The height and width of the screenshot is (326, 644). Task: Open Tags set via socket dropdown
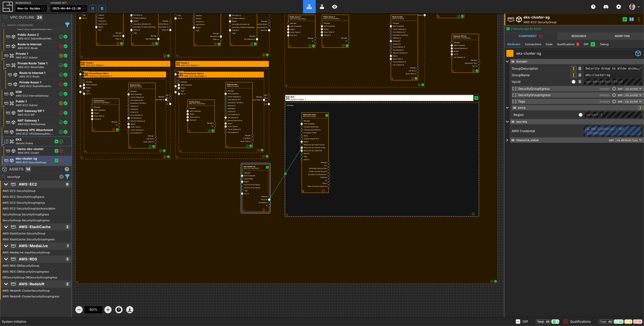(x=633, y=101)
